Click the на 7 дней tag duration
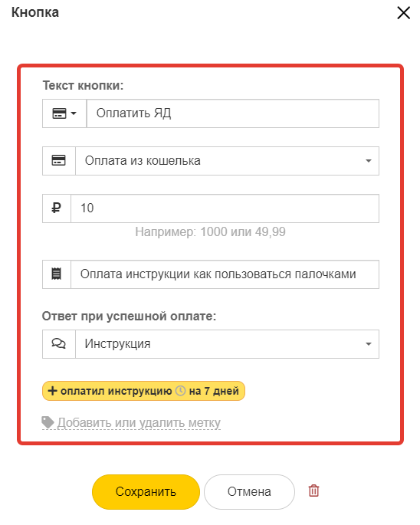Screen dimensions: 420x525 (214, 391)
